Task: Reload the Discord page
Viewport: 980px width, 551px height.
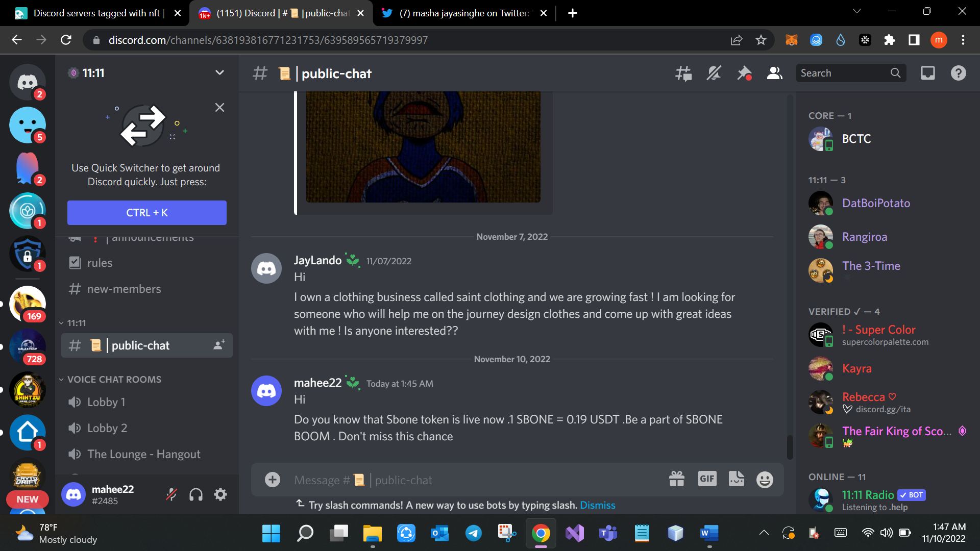Action: (x=66, y=40)
